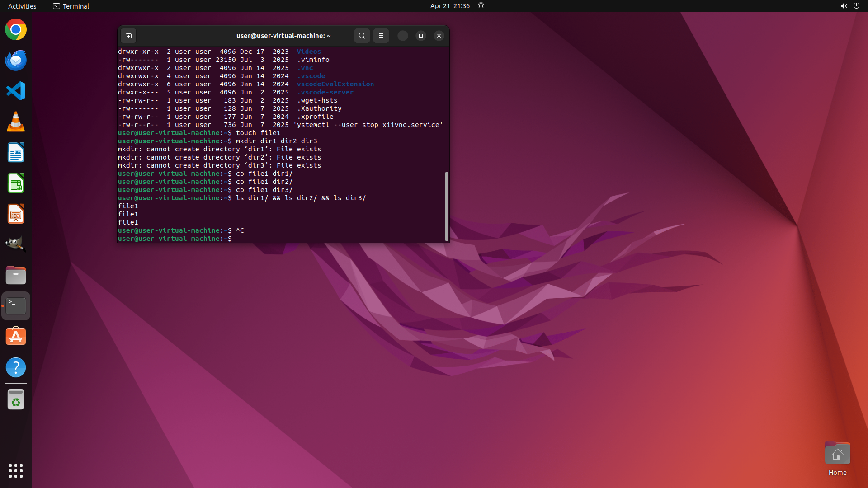Click the new tab icon in terminal
868x488 pixels.
pyautogui.click(x=128, y=36)
